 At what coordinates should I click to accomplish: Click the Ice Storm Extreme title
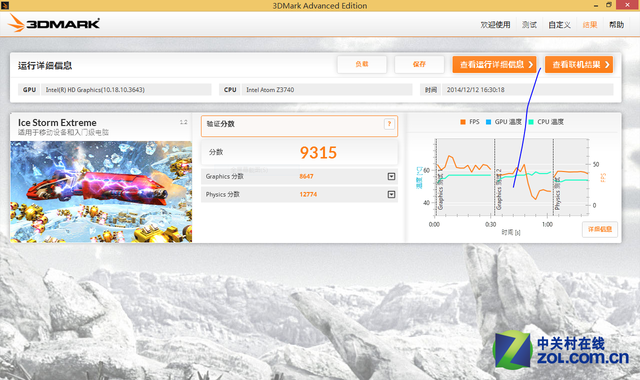[x=57, y=122]
